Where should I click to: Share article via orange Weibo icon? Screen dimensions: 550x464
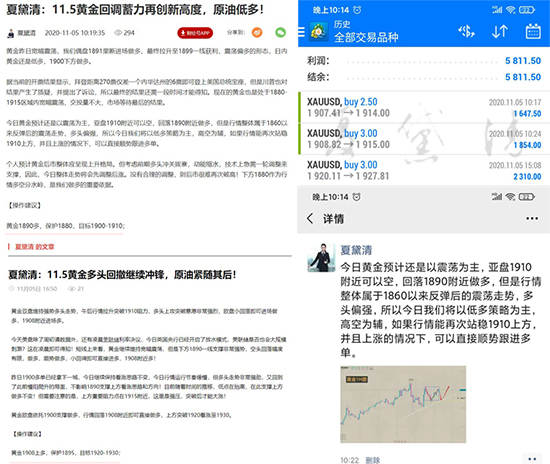tap(257, 33)
